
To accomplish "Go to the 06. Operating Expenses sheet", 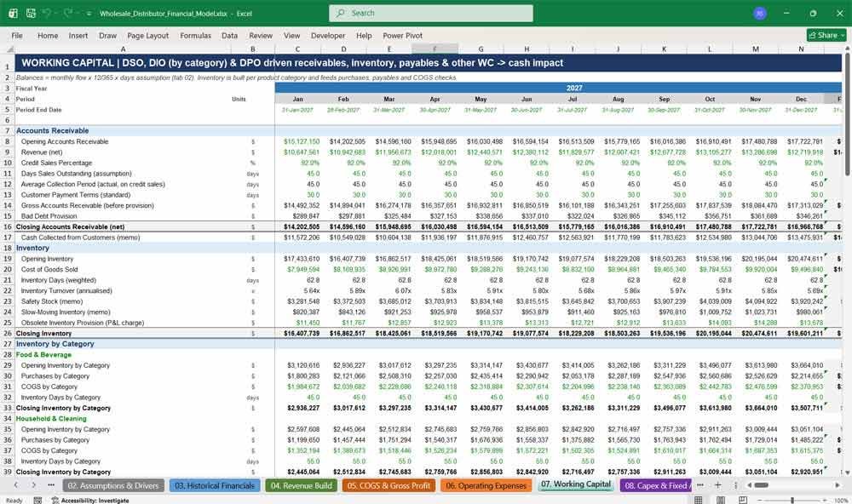I will coord(486,485).
